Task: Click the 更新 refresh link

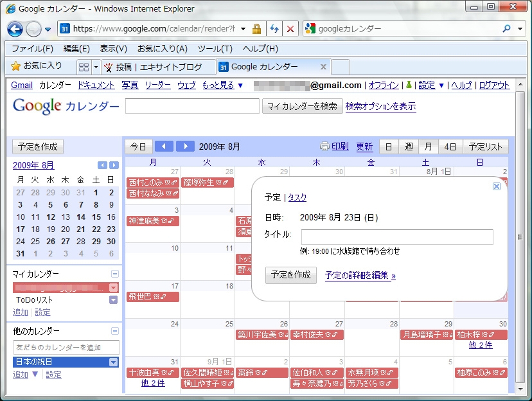Action: [364, 147]
